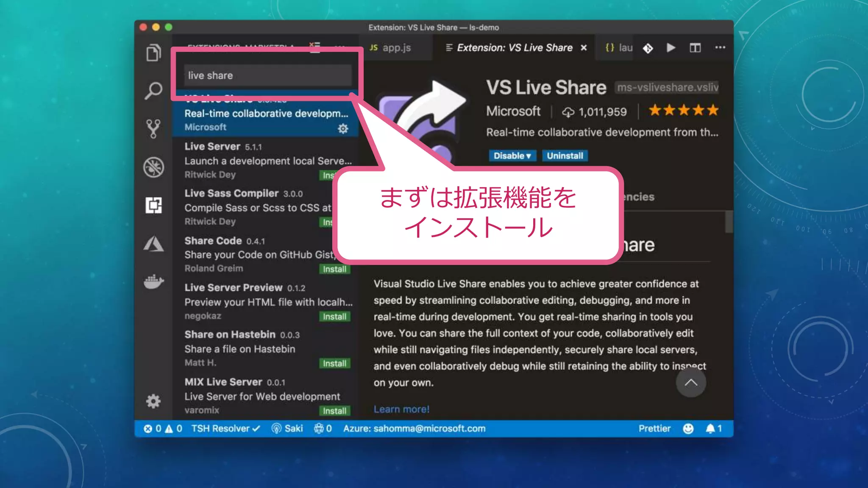Image resolution: width=868 pixels, height=488 pixels.
Task: Click the Prettier status item
Action: pos(654,429)
